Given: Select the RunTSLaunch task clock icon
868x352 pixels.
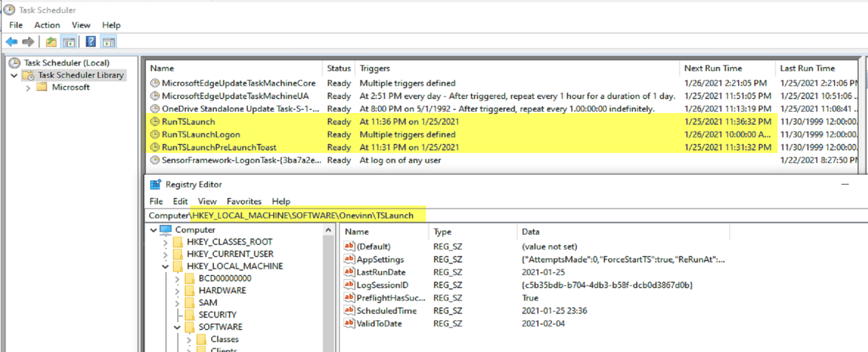Looking at the screenshot, I should point(155,121).
